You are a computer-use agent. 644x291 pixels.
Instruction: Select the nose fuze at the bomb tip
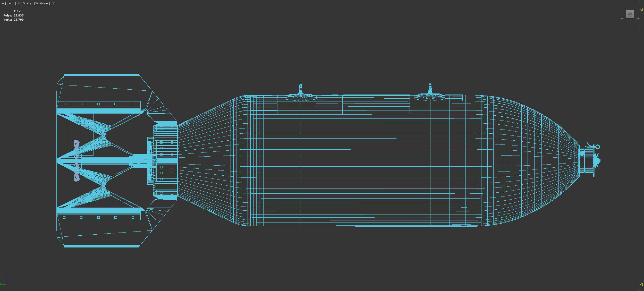tap(589, 160)
